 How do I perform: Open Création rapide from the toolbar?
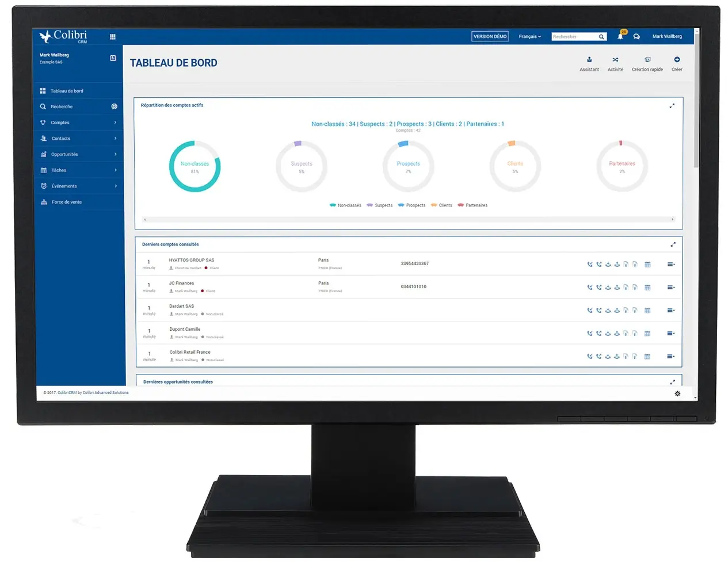(647, 60)
